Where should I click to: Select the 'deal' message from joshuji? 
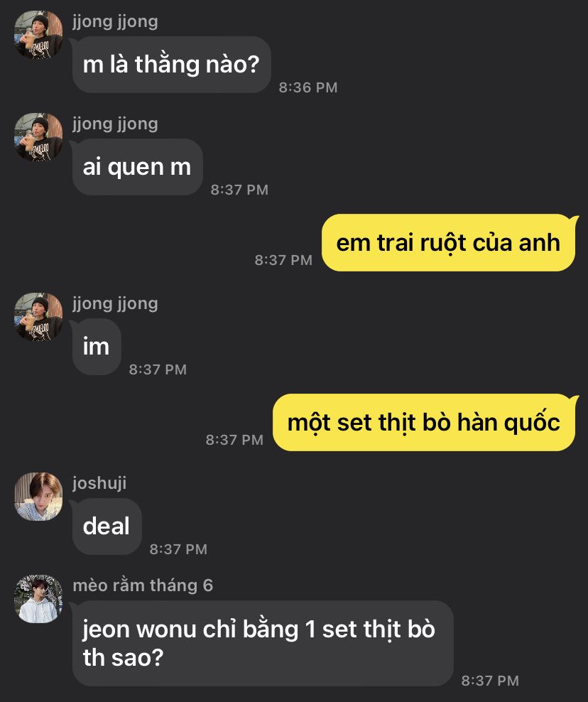[x=107, y=526]
